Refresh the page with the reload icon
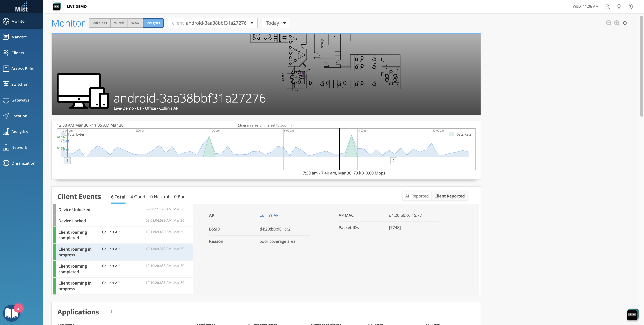 (x=625, y=23)
